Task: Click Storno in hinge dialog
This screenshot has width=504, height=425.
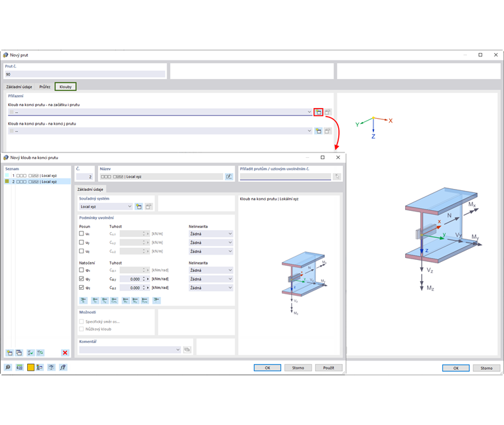Action: point(298,368)
